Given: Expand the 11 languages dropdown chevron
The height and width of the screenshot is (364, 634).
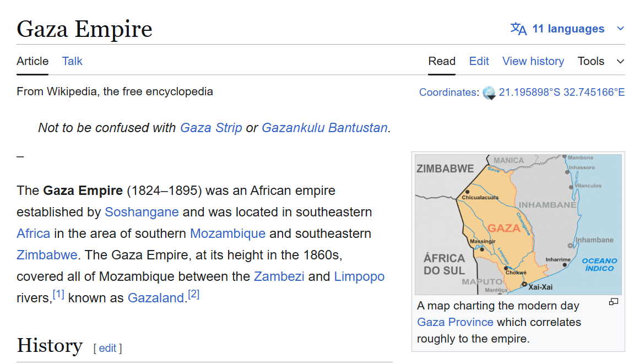Looking at the screenshot, I should tap(620, 29).
